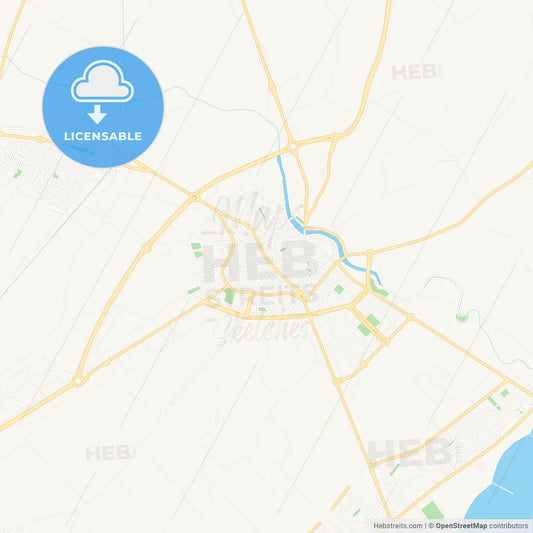Open the Hebstreits.com attribution link
The image size is (533, 533).
click(x=398, y=526)
